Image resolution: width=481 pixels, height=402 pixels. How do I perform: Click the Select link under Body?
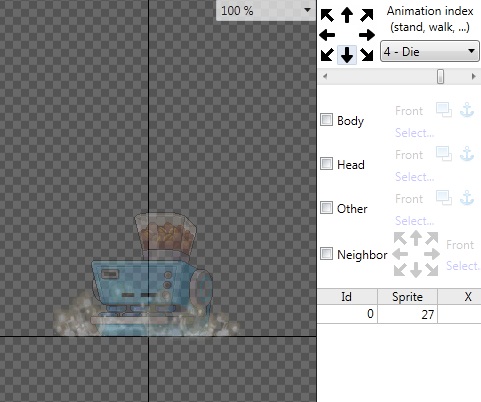[414, 133]
